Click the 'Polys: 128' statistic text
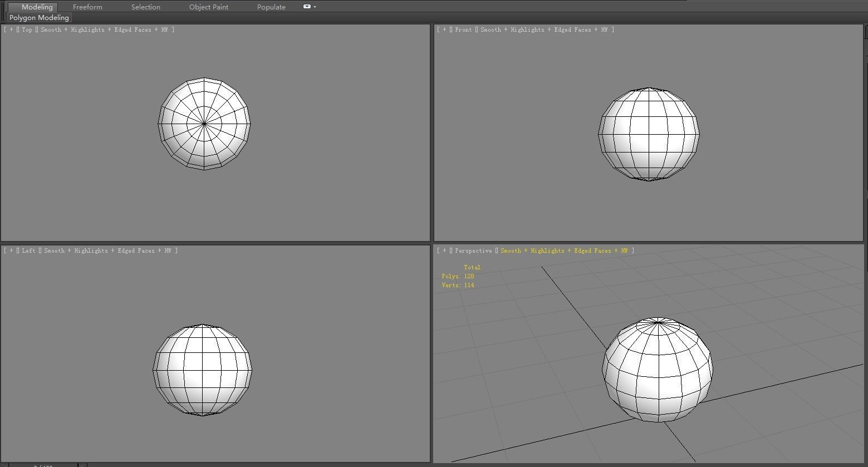Viewport: 868px width, 467px height. 458,276
